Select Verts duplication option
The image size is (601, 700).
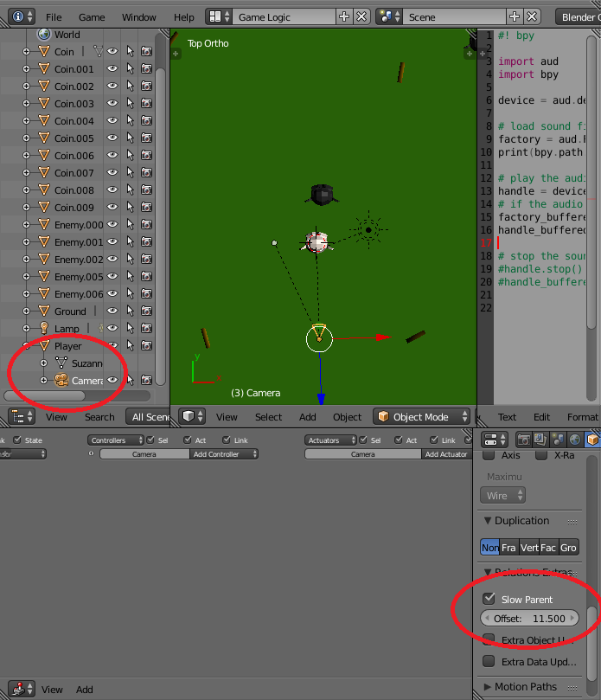point(529,548)
